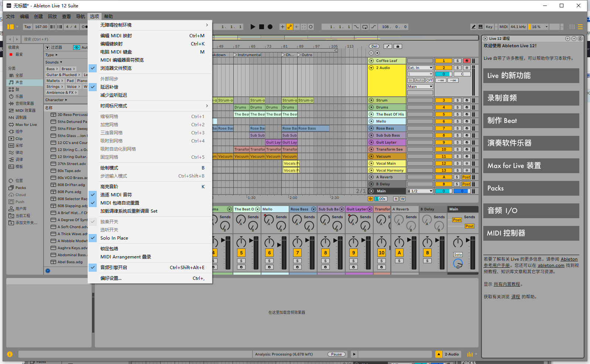Arm the Coffee Leaf track for recording
The image size is (590, 364).
coord(467,61)
